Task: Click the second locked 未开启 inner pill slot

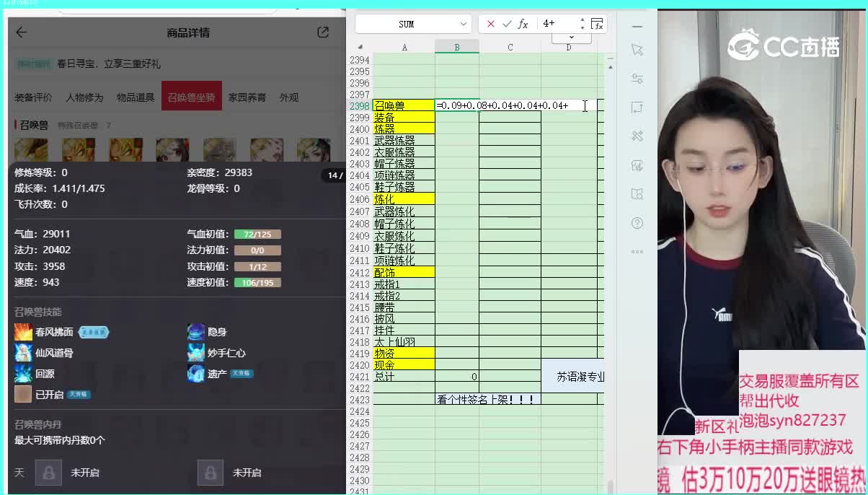Action: coord(211,473)
